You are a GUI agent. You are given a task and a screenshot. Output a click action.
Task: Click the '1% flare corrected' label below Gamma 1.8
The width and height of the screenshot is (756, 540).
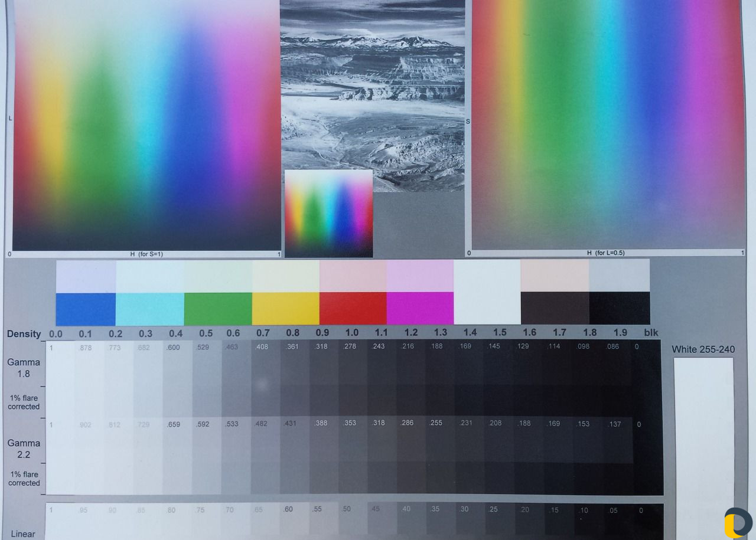coord(24,402)
